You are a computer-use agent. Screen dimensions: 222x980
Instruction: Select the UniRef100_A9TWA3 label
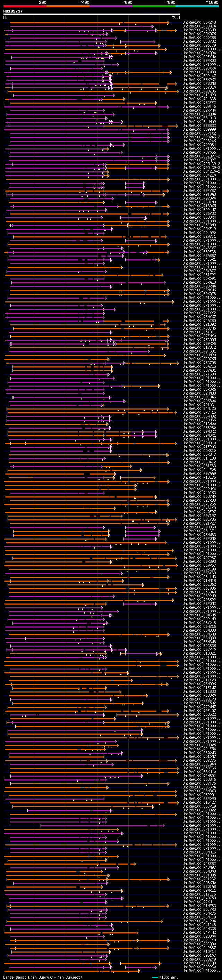pyautogui.click(x=199, y=195)
